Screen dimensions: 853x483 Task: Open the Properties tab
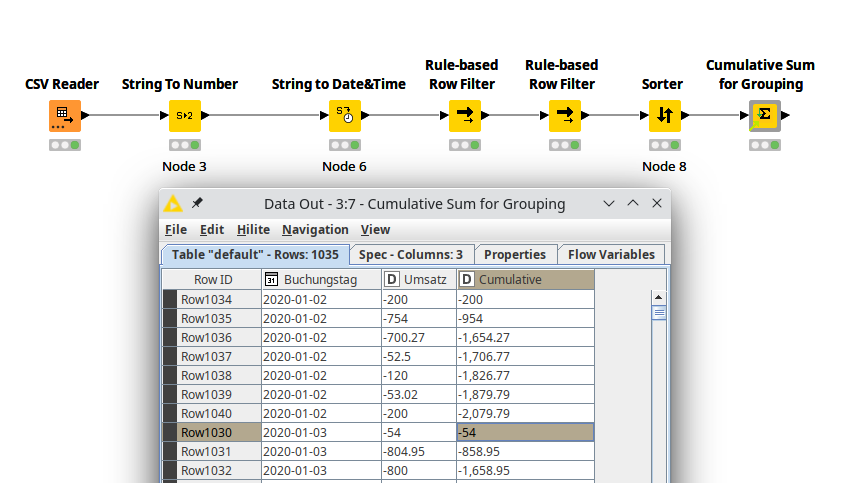(x=514, y=254)
